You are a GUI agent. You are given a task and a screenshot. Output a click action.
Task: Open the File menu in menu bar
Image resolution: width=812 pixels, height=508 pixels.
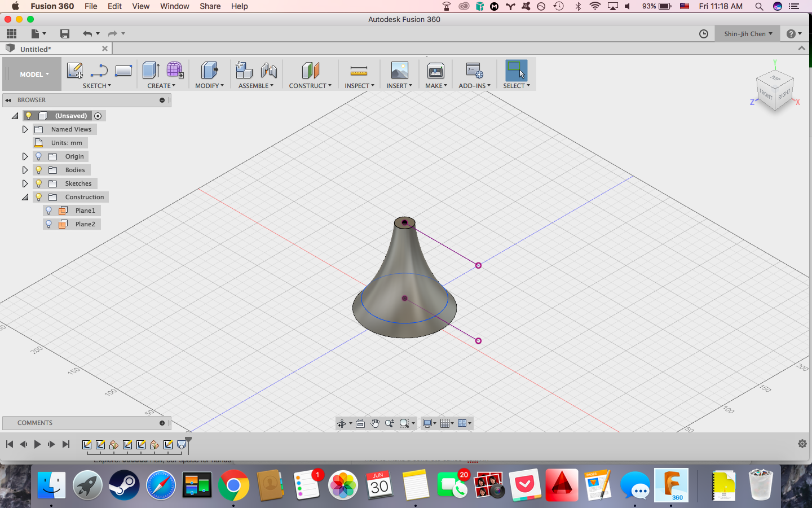coord(91,6)
